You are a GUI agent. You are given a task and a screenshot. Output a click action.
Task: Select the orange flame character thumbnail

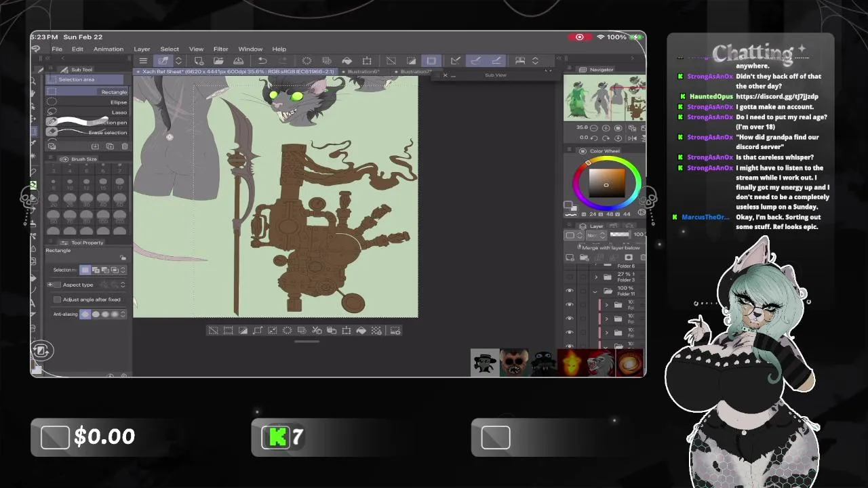click(x=572, y=363)
